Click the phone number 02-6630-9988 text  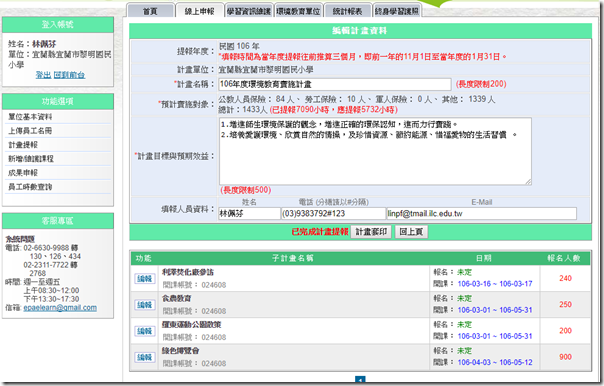[46, 248]
